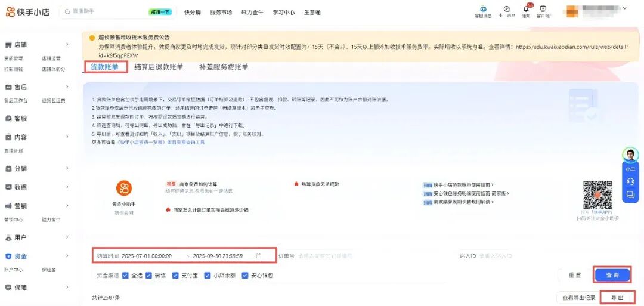Click the 重置 button

(575, 275)
